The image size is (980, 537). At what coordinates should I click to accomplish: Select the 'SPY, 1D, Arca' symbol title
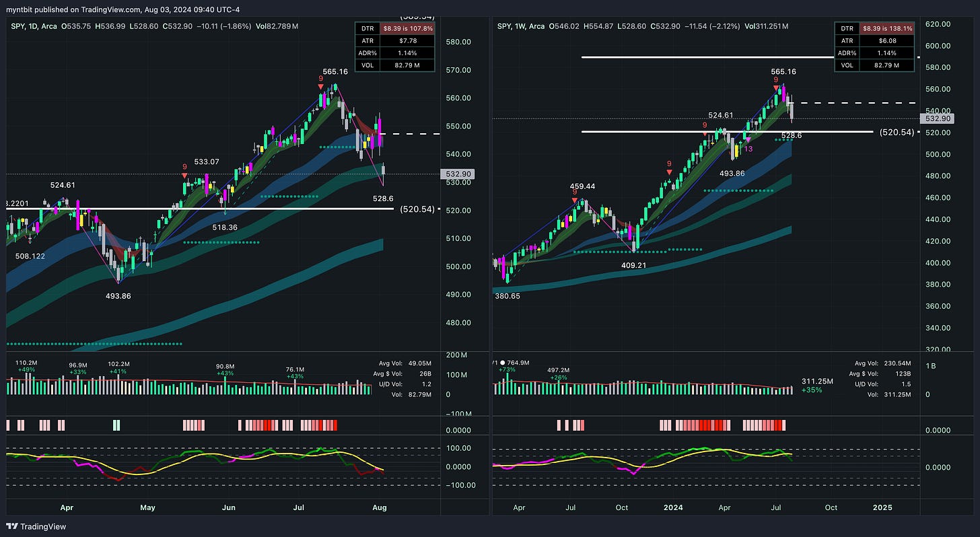click(34, 26)
